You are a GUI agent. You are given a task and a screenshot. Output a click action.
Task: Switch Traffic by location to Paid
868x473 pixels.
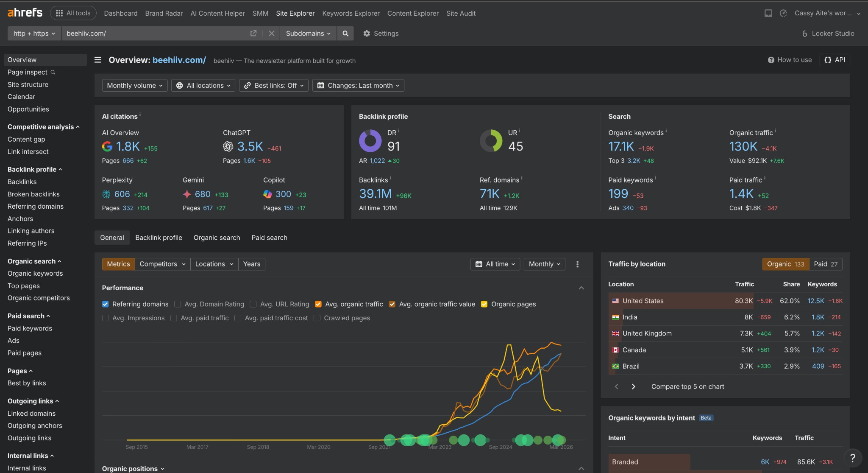coord(825,264)
